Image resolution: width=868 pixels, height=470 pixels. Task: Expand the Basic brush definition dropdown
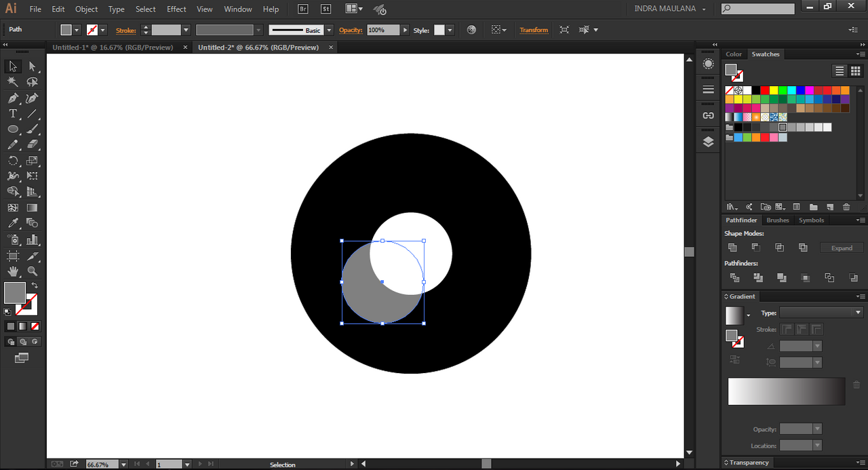pos(329,30)
